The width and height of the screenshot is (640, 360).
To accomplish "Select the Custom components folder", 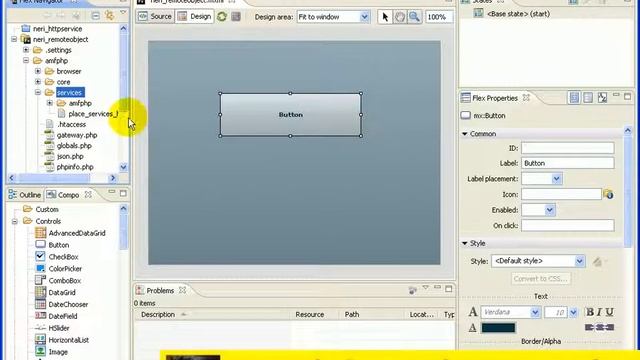I will (47, 209).
